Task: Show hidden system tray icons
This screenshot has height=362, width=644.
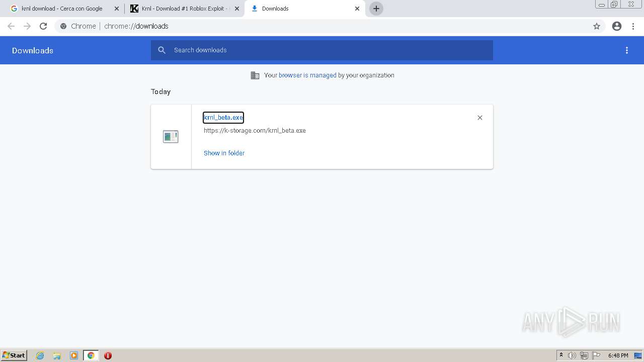Action: pos(561,355)
